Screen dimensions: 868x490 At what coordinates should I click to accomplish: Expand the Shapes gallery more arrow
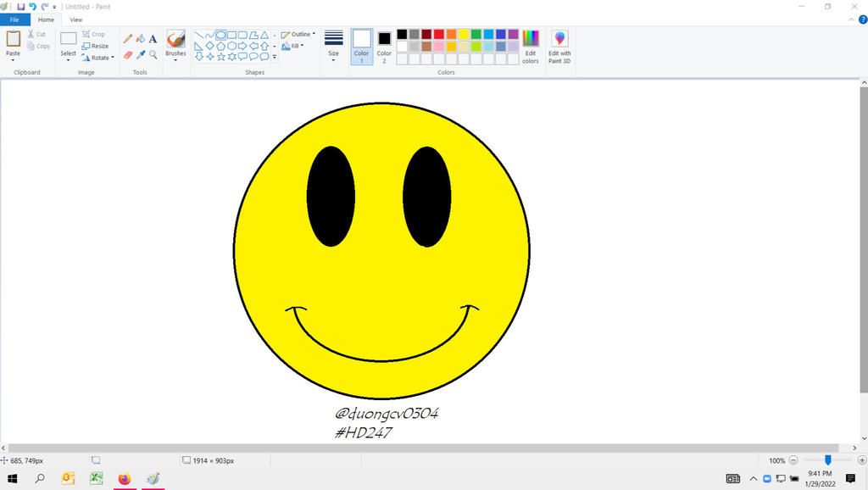coord(275,57)
